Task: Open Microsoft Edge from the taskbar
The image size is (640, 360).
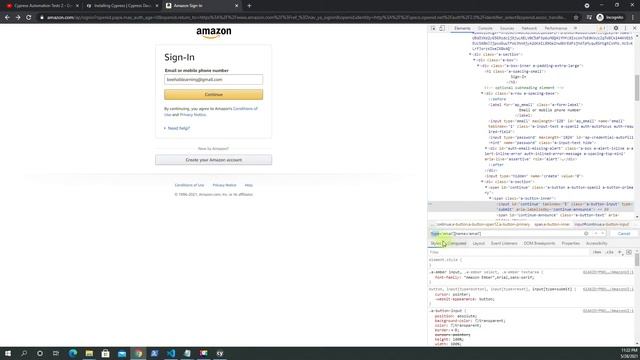Action: click(x=73, y=353)
